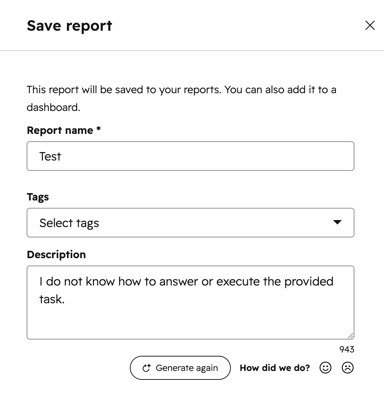
Task: Click the 'Report name *' label
Action: 64,130
